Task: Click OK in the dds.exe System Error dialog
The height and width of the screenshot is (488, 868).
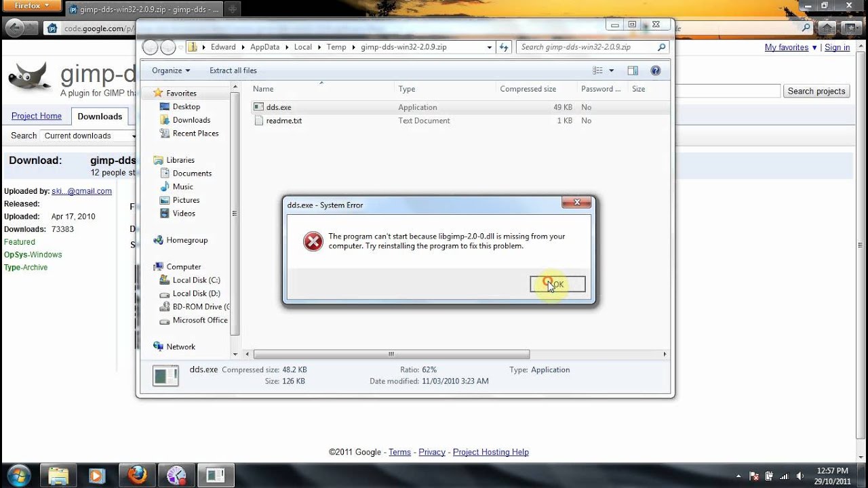Action: [557, 284]
